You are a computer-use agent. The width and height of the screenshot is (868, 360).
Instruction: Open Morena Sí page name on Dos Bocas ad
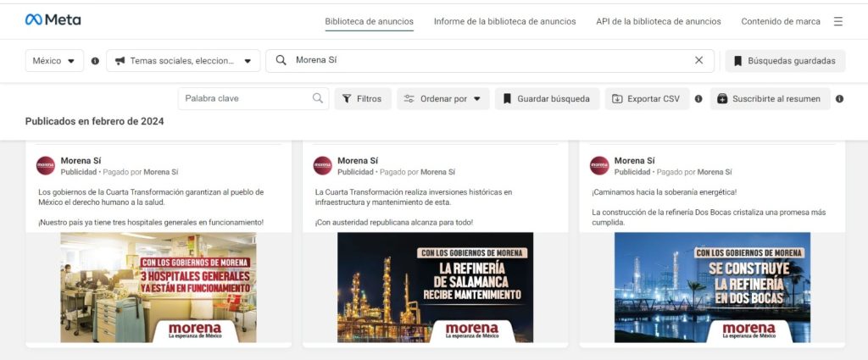coord(634,161)
